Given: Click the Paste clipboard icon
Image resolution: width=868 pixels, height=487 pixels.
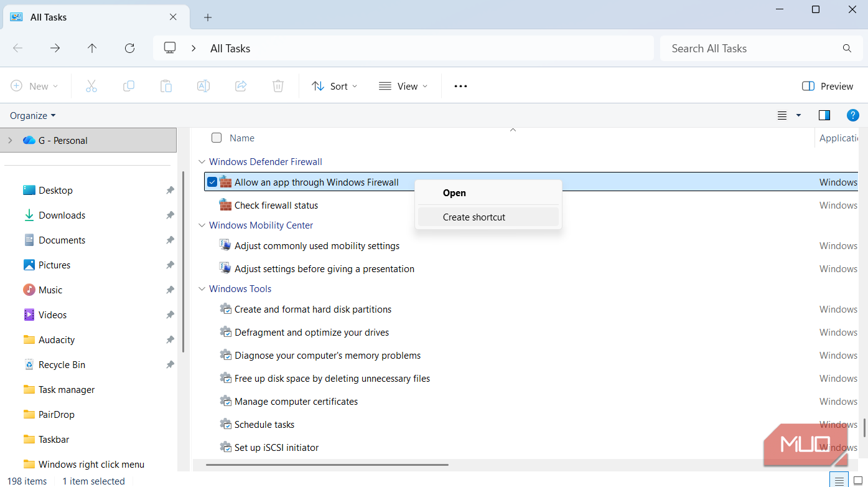Looking at the screenshot, I should click(x=166, y=86).
